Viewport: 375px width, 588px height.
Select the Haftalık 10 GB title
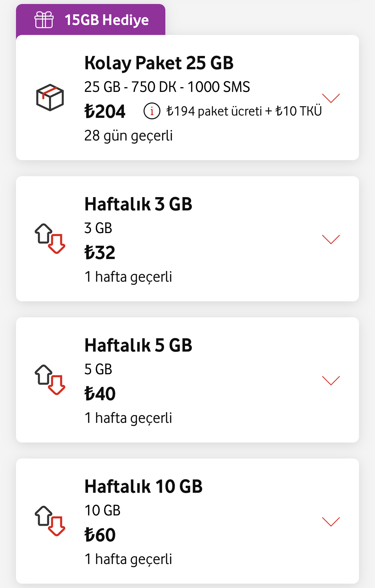pyautogui.click(x=144, y=486)
